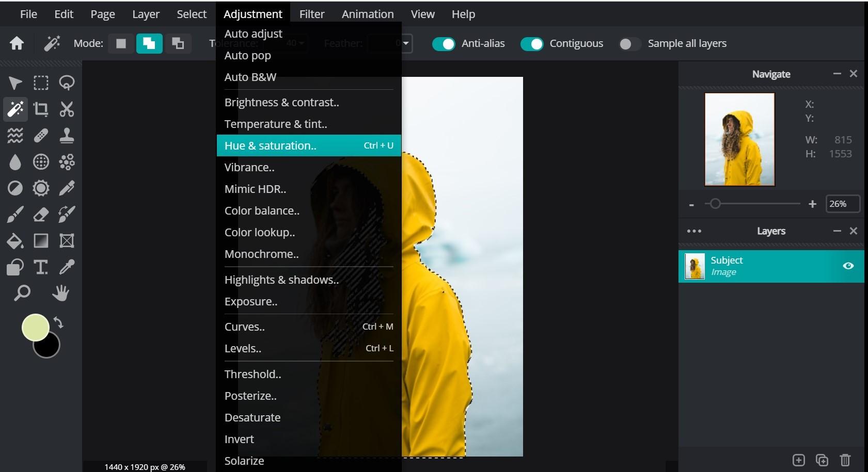Screen dimensions: 868x472
Task: Go to the Home screen icon
Action: pyautogui.click(x=17, y=43)
